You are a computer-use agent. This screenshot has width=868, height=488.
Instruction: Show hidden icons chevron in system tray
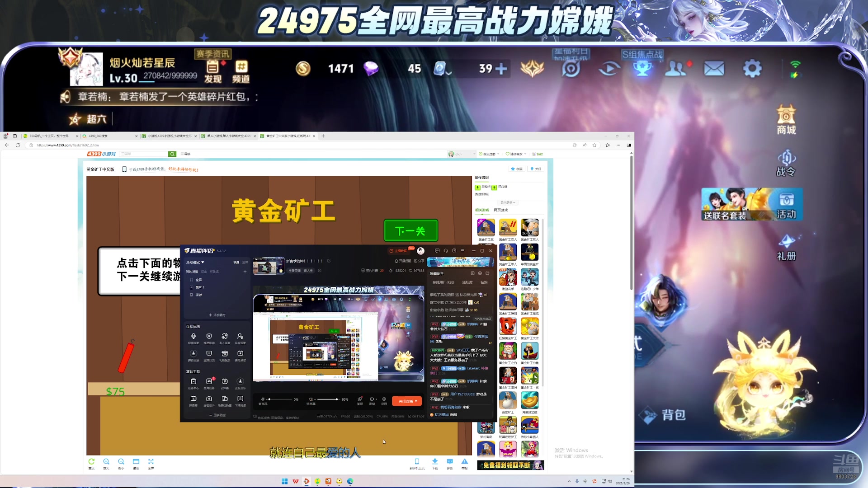tap(569, 482)
